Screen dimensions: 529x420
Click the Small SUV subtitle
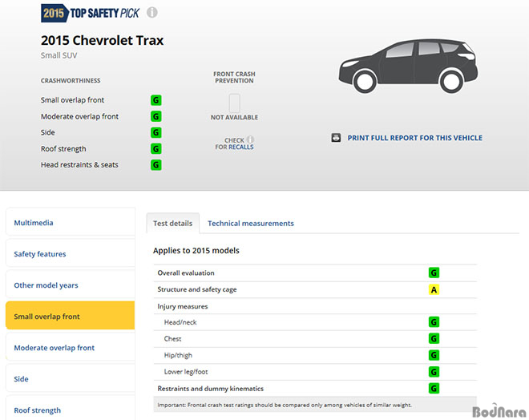(x=59, y=55)
